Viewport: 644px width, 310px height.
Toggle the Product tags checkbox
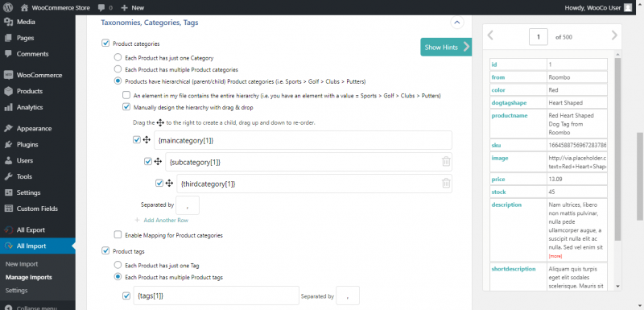pyautogui.click(x=105, y=251)
